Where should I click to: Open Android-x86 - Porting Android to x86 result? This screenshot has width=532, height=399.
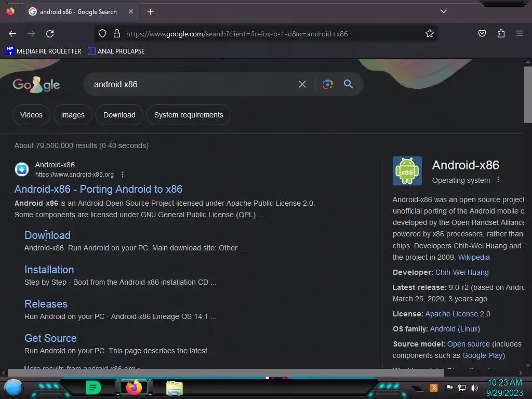coord(98,189)
